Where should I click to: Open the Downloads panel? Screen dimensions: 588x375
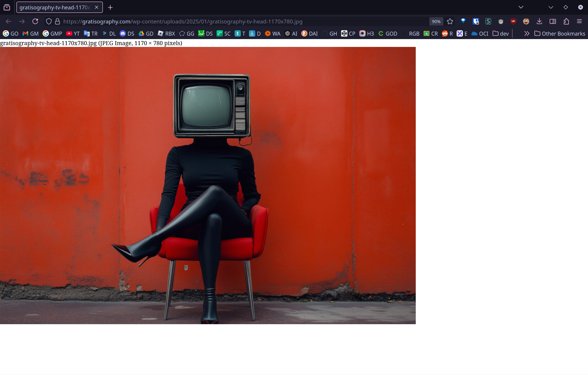pyautogui.click(x=539, y=21)
